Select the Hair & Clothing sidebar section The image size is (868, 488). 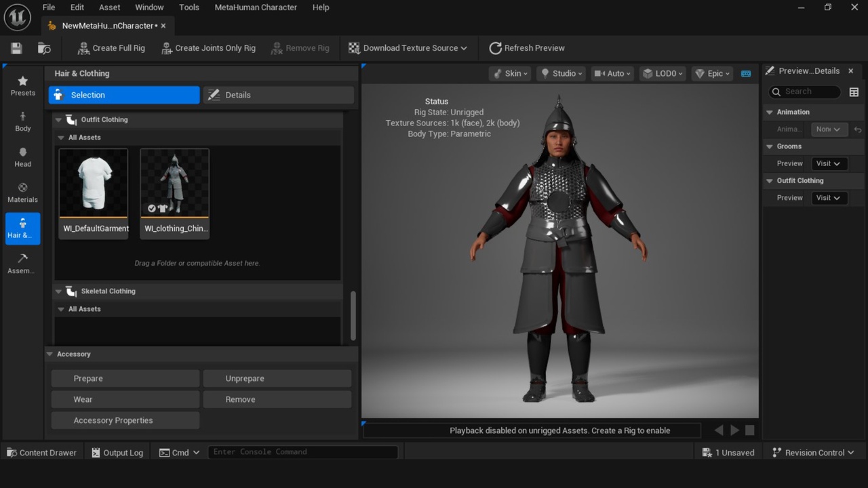pos(23,228)
